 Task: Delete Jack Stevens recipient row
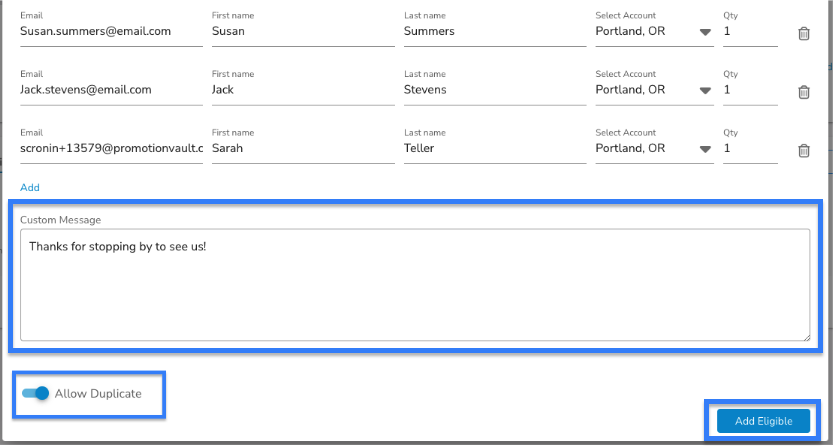tap(804, 92)
